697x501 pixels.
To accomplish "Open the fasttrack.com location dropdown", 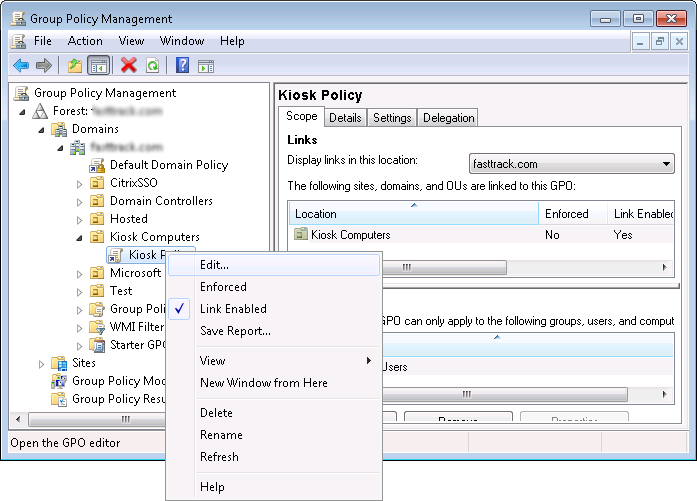I will [x=572, y=164].
